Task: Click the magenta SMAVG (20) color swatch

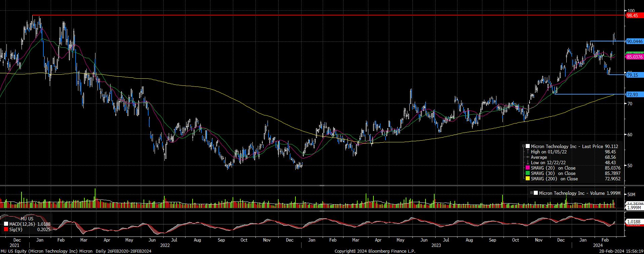Action: click(x=528, y=168)
